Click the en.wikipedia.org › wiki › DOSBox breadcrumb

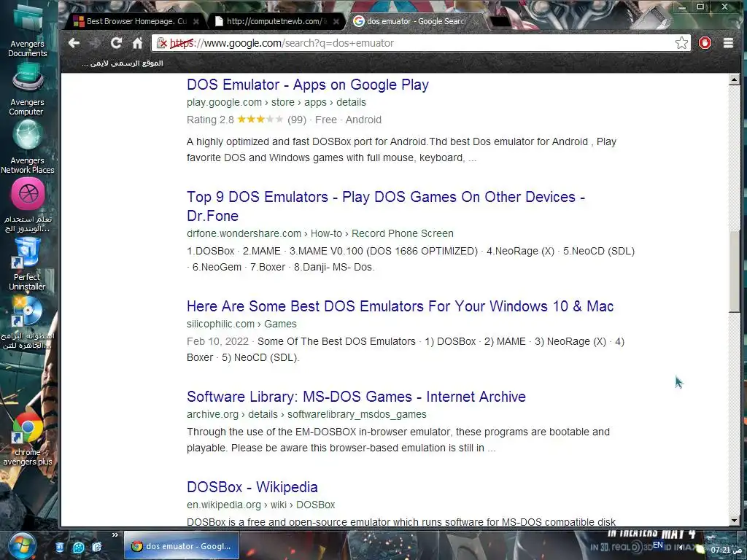260,505
